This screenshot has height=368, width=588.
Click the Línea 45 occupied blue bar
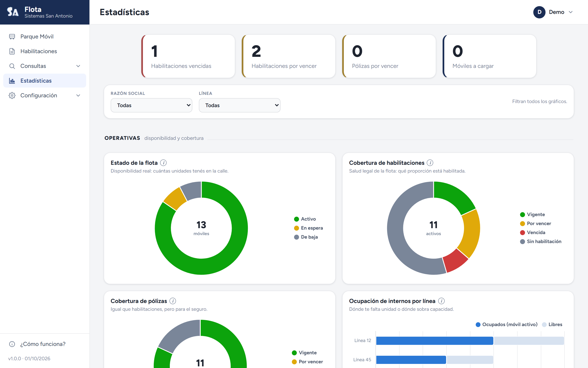411,360
